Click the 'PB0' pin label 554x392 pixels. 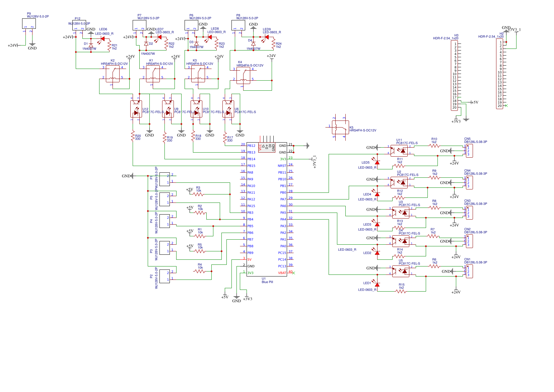pos(283,192)
